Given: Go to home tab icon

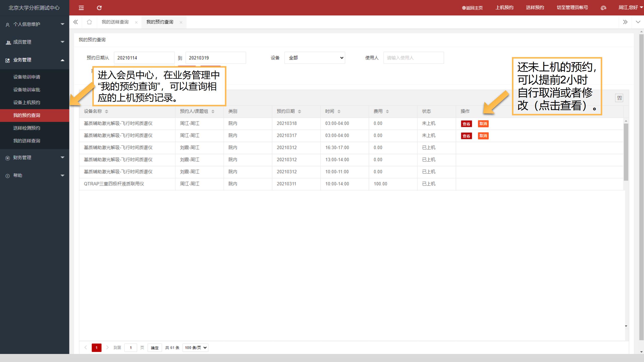Looking at the screenshot, I should pyautogui.click(x=89, y=22).
